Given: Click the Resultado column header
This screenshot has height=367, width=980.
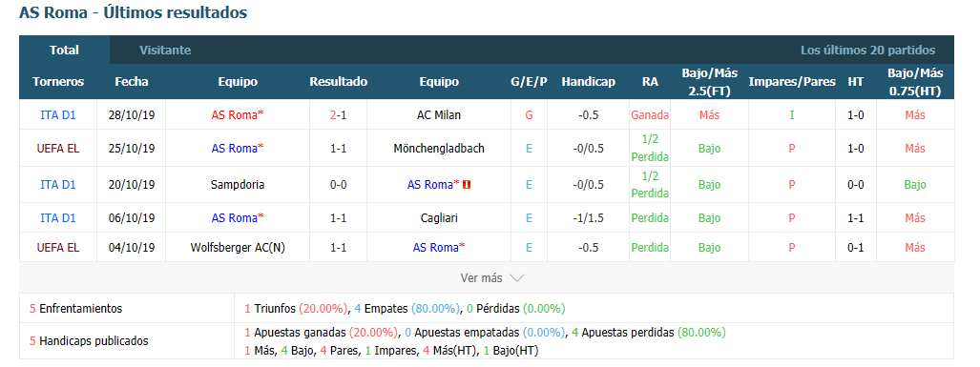Looking at the screenshot, I should click(x=338, y=82).
